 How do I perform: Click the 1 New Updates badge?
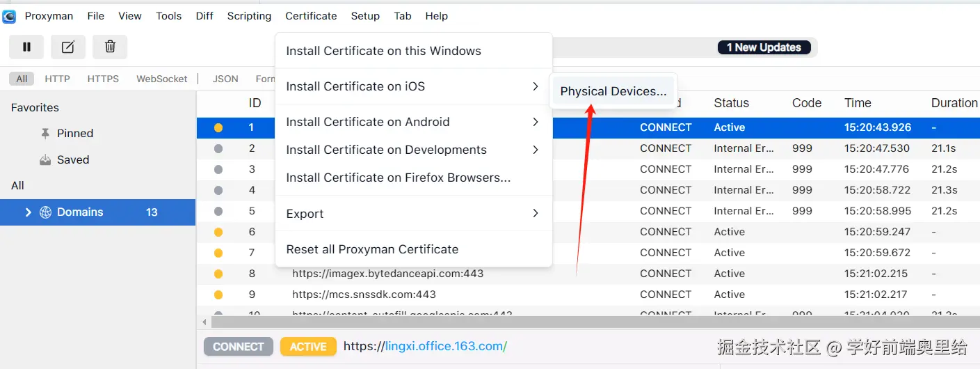764,47
